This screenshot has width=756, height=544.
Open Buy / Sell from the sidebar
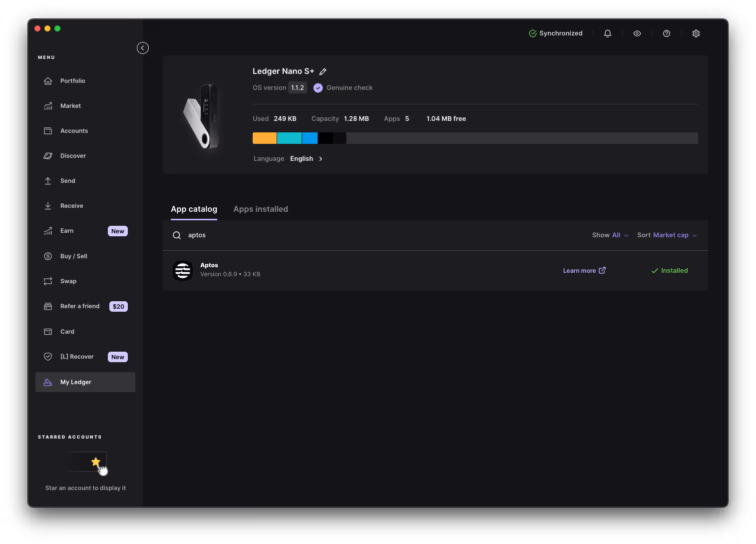(x=85, y=256)
